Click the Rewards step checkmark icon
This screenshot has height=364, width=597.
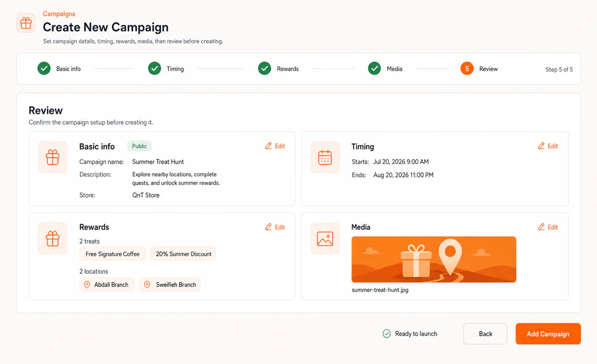264,69
